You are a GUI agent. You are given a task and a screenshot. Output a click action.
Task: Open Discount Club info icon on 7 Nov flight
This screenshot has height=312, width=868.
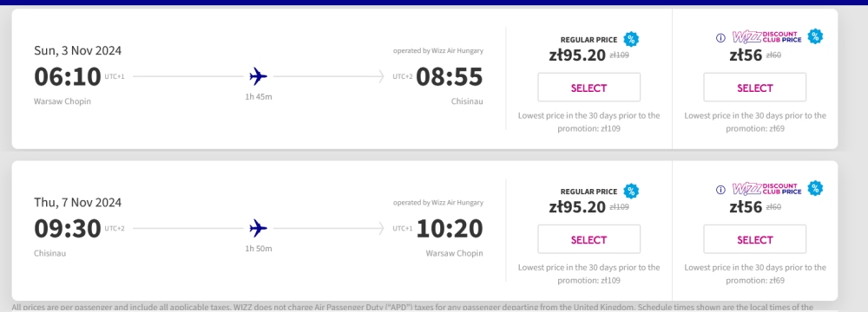(x=720, y=190)
